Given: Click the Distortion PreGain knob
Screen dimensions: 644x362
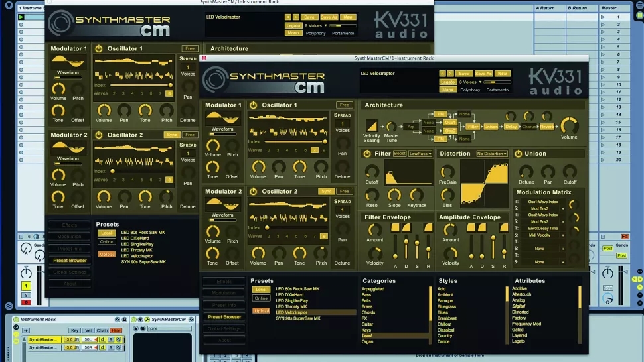Looking at the screenshot, I should (447, 171).
